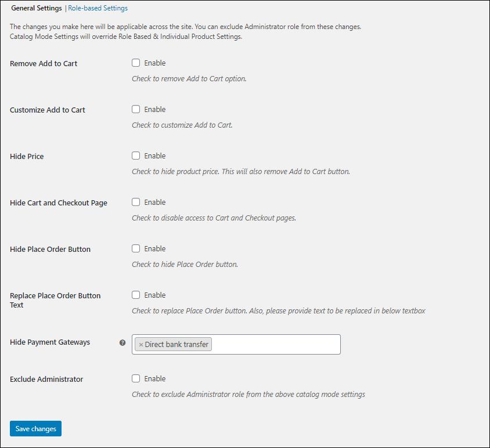Image resolution: width=490 pixels, height=448 pixels.
Task: Remove the Direct bank transfer gateway tag
Action: (x=141, y=344)
